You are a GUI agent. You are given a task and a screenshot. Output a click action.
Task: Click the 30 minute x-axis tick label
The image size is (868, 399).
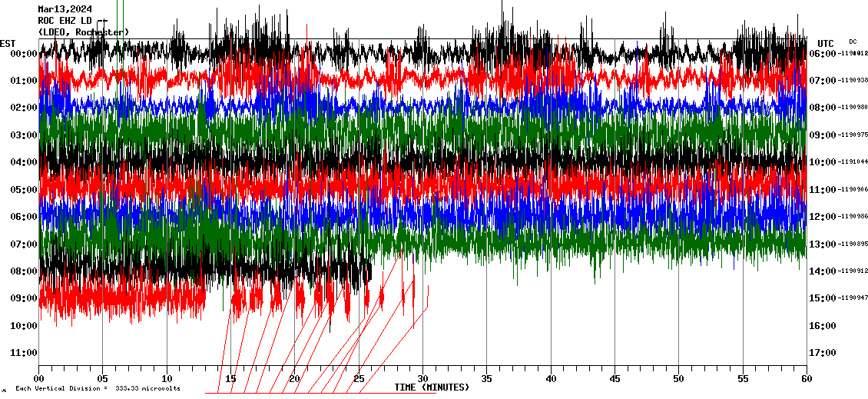coord(422,379)
